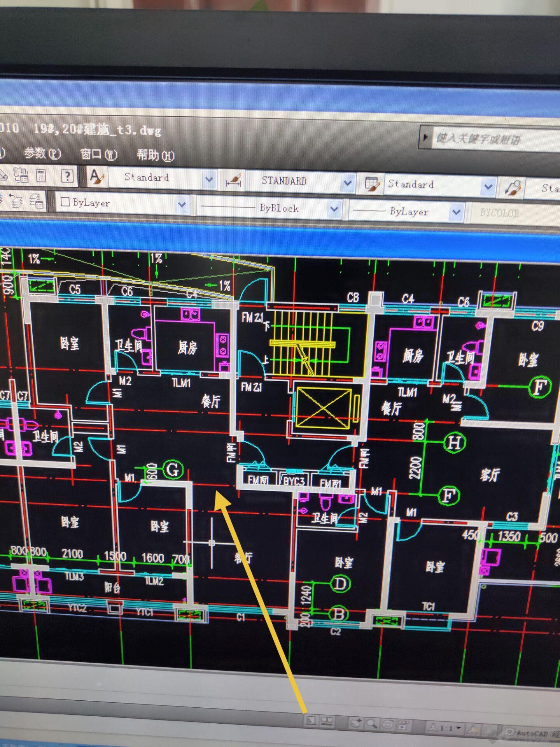
Task: Click the YTC1 window label
Action: point(145,612)
